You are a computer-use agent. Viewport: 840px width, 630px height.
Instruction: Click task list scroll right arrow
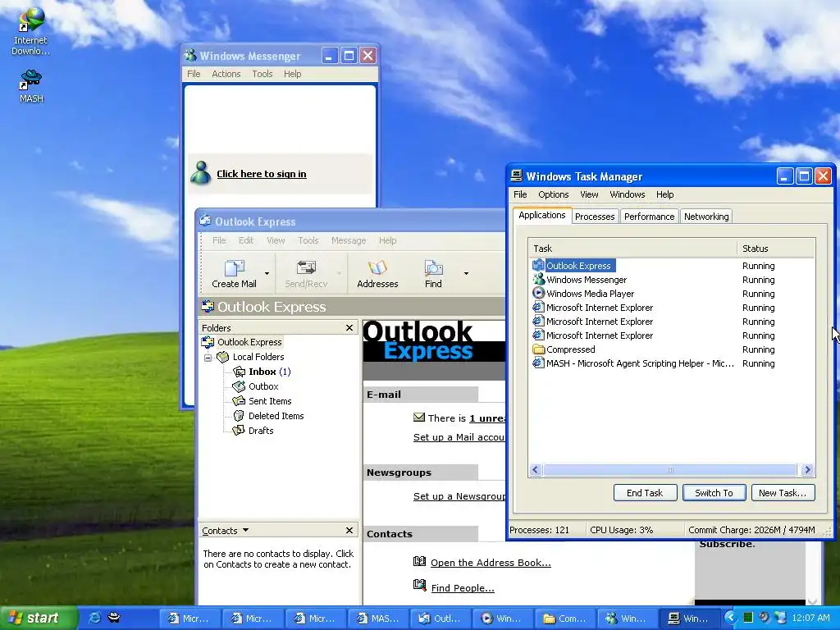[807, 470]
